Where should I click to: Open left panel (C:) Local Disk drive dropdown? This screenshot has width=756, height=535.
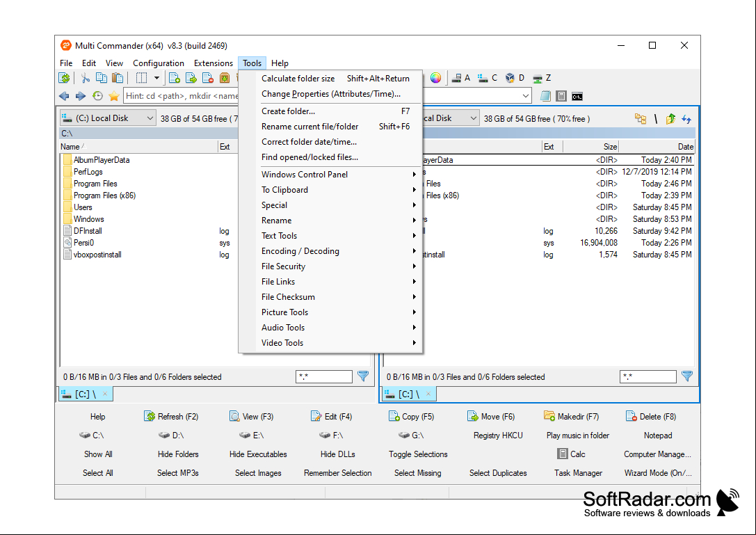click(108, 118)
